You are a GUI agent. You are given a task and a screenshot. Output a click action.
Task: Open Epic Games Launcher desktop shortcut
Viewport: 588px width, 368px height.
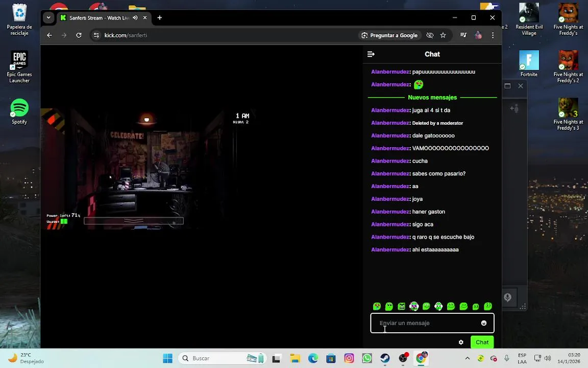(x=19, y=67)
